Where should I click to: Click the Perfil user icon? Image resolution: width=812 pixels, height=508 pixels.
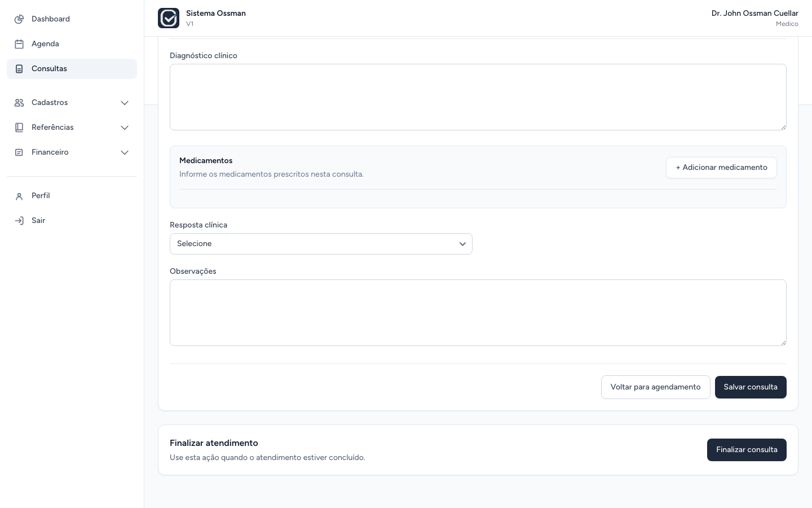(x=19, y=196)
